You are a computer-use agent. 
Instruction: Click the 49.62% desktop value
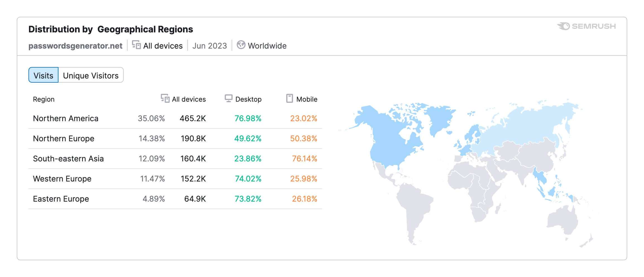tap(248, 138)
